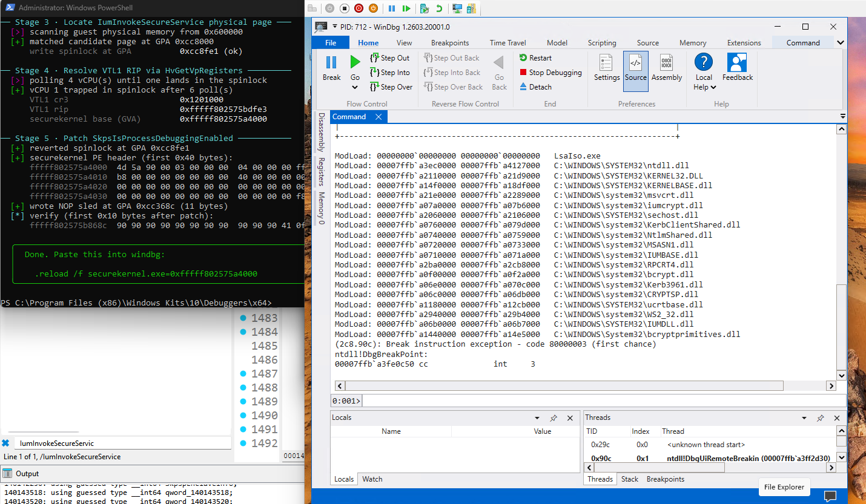Switch to the Time Travel ribbon tab
The image size is (866, 504).
coord(507,43)
